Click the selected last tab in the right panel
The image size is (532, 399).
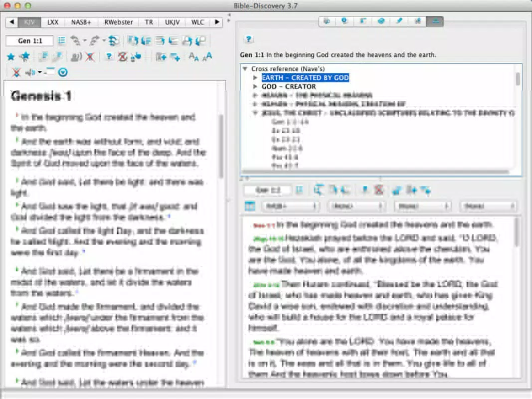click(435, 21)
